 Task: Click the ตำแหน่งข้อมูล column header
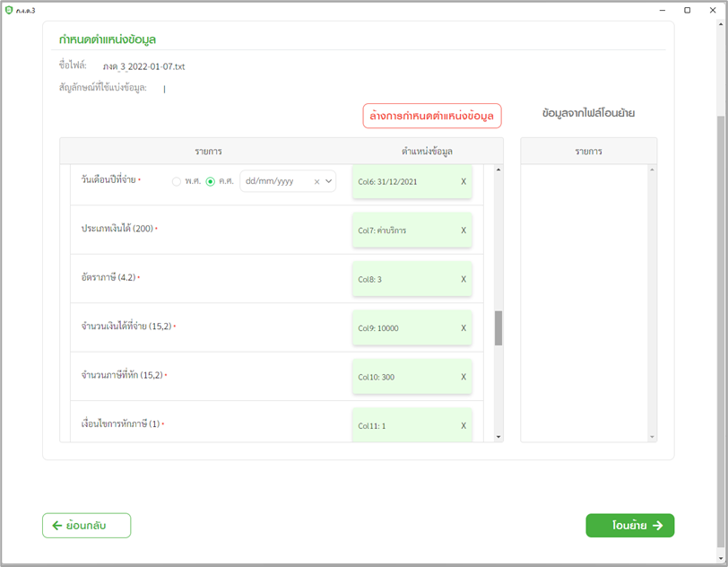click(x=427, y=152)
